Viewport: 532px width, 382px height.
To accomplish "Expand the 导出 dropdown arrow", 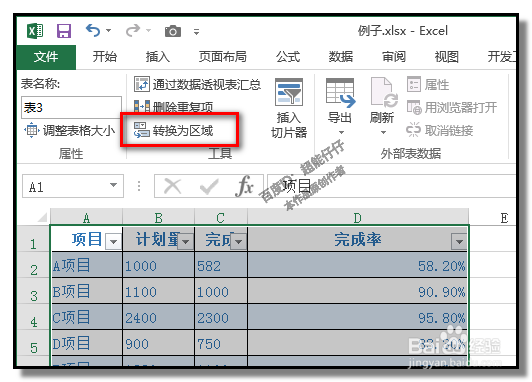I will (341, 132).
